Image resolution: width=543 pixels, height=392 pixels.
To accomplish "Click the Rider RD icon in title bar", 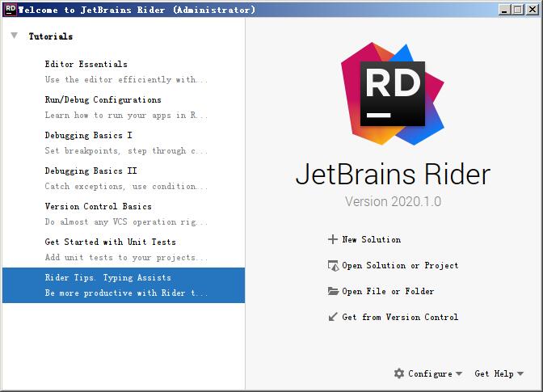I will click(x=11, y=10).
